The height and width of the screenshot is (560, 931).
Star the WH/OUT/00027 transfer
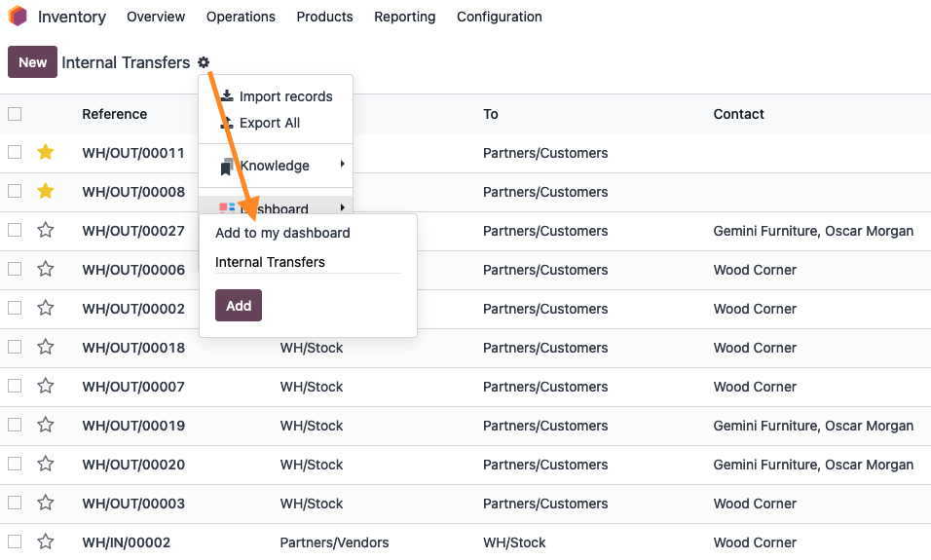[x=46, y=231]
